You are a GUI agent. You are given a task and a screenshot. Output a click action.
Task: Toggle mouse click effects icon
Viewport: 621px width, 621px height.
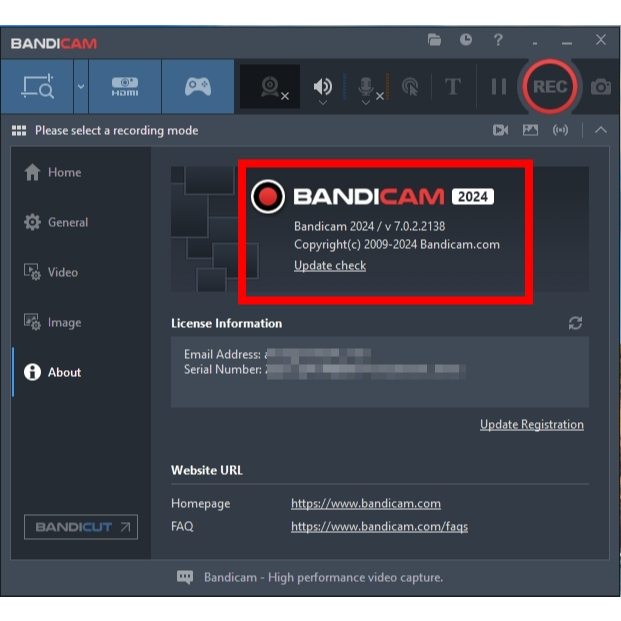[410, 86]
